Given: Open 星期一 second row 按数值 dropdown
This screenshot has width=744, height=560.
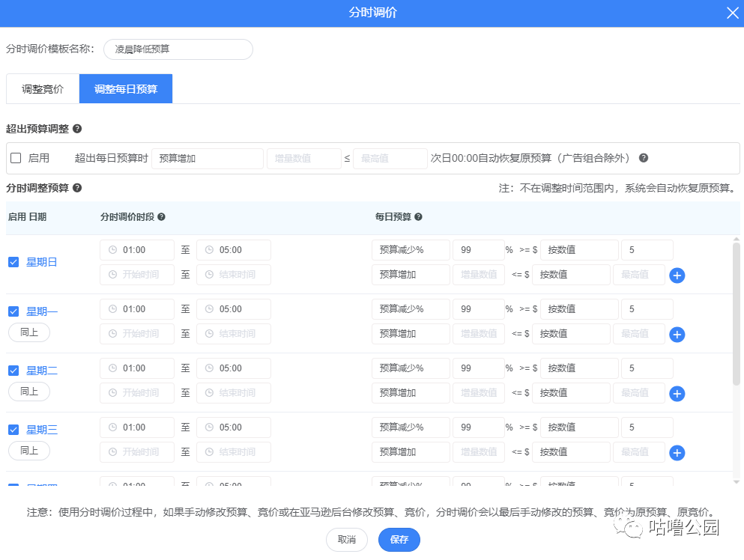Looking at the screenshot, I should (x=571, y=334).
